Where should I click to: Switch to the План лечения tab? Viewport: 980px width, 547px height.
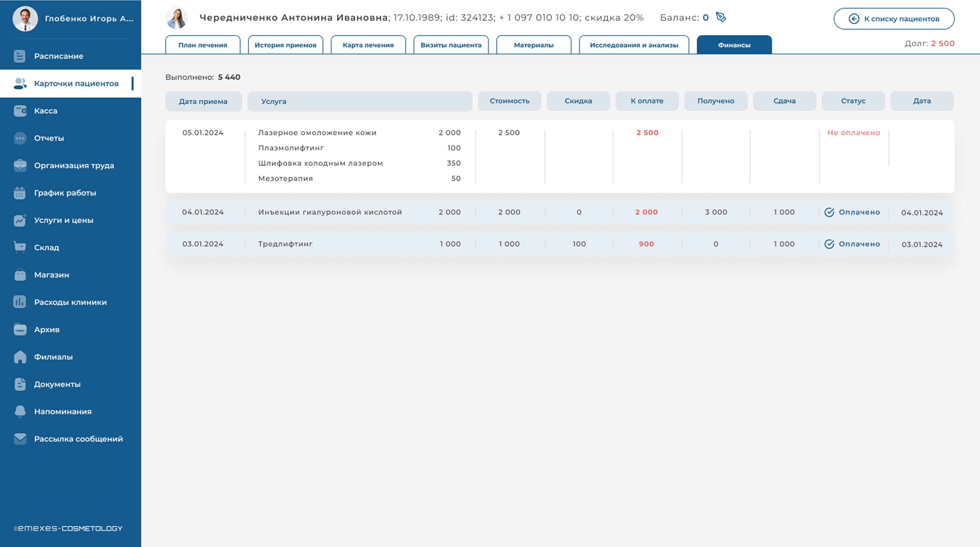point(202,45)
